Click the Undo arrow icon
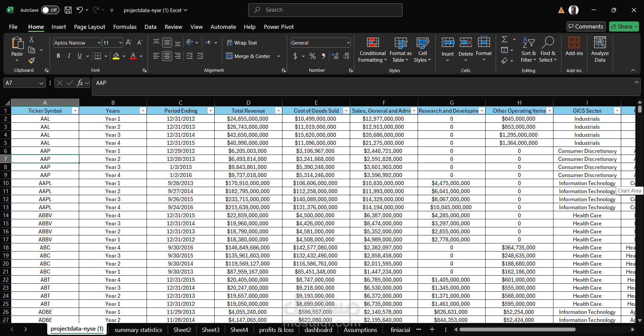The height and width of the screenshot is (336, 644). click(x=79, y=10)
